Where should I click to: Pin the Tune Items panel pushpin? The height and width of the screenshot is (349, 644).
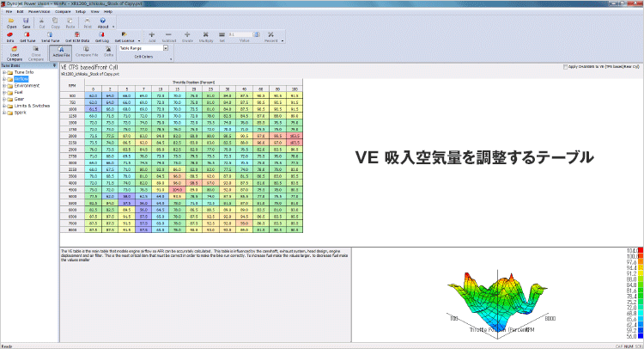(54, 65)
